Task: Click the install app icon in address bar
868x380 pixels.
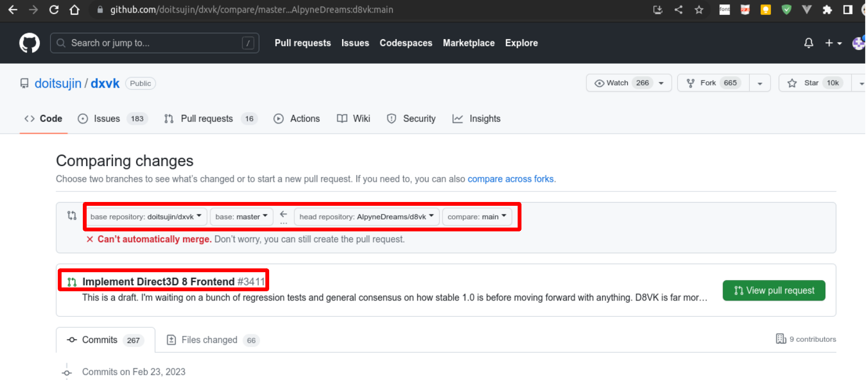Action: (658, 10)
